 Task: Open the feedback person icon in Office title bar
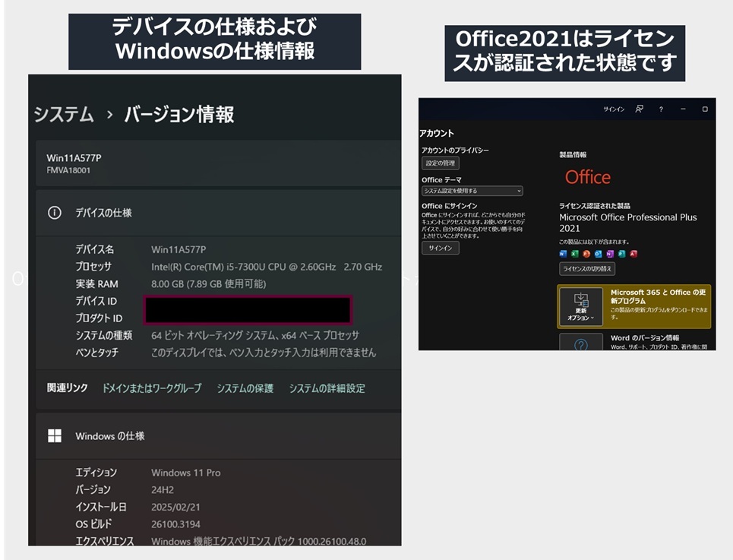point(639,109)
